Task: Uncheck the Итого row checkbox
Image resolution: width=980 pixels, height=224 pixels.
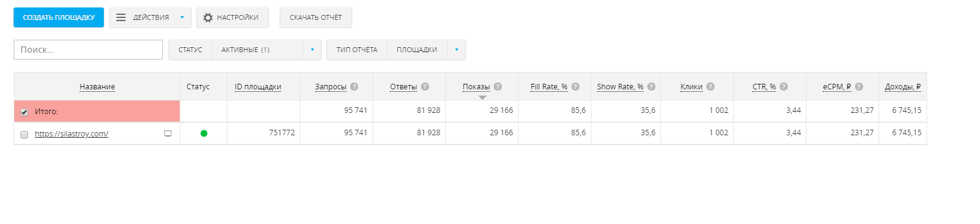Action: point(24,112)
